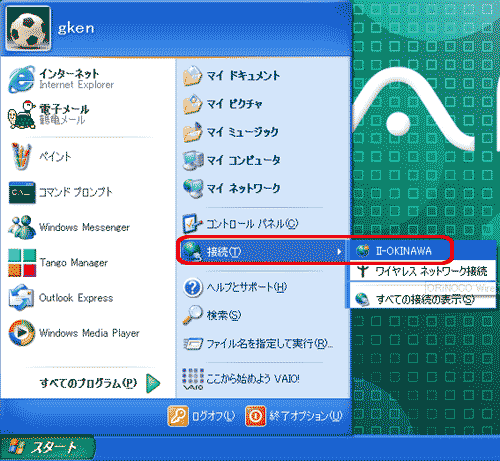The width and height of the screenshot is (500, 461).
Task: Click コントロール パネル(C) text label
Action: point(252,224)
